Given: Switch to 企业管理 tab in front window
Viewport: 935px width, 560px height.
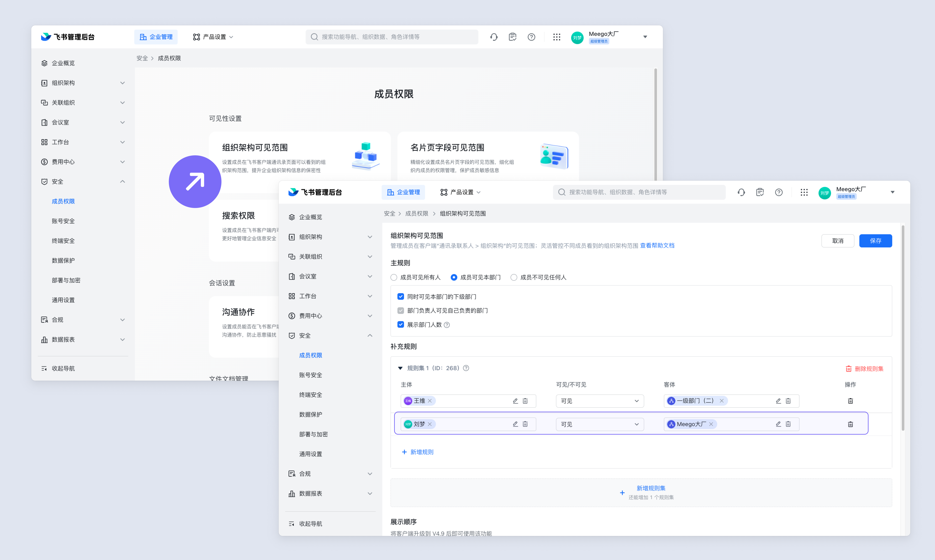Looking at the screenshot, I should (x=403, y=192).
